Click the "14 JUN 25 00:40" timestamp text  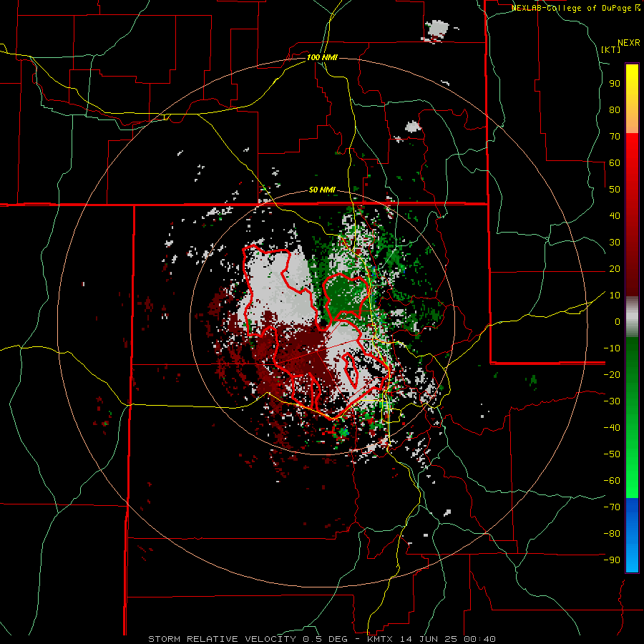click(447, 639)
